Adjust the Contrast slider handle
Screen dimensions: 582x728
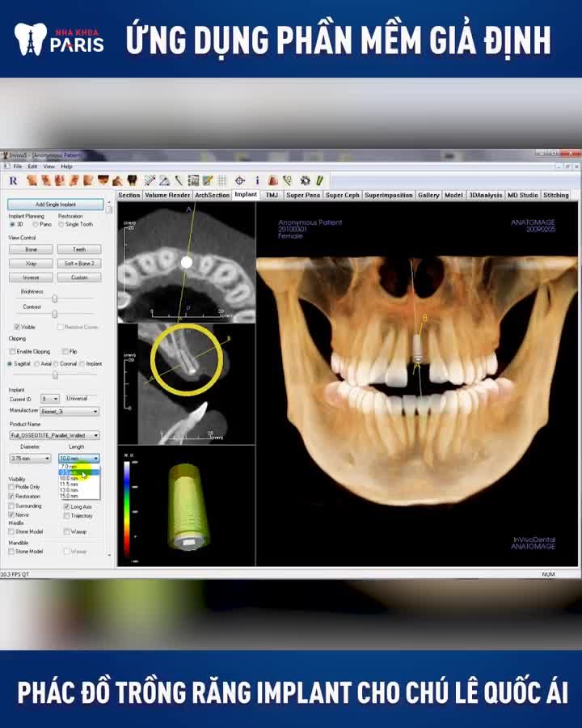[55, 315]
